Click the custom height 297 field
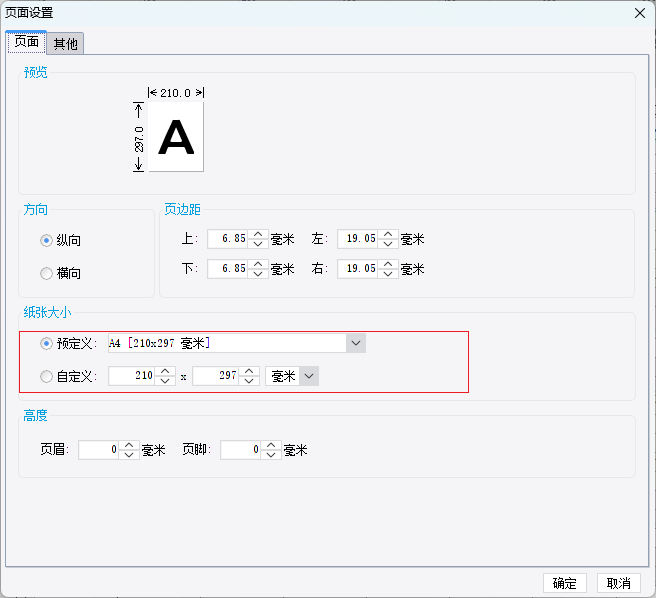 pos(216,376)
